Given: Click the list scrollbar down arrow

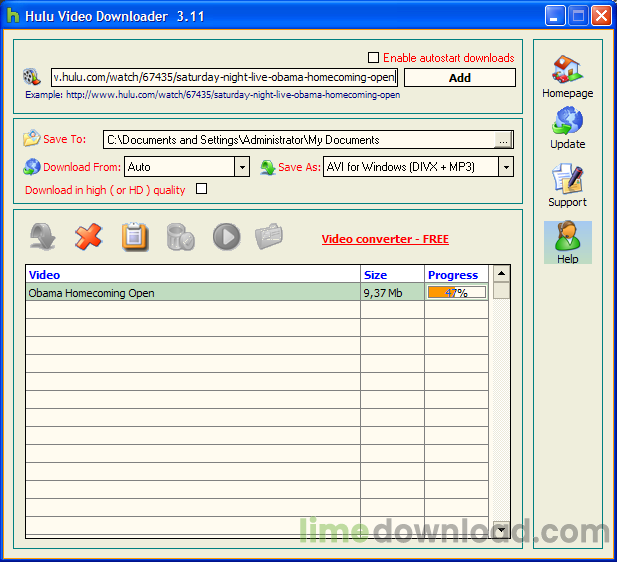Looking at the screenshot, I should pyautogui.click(x=501, y=530).
